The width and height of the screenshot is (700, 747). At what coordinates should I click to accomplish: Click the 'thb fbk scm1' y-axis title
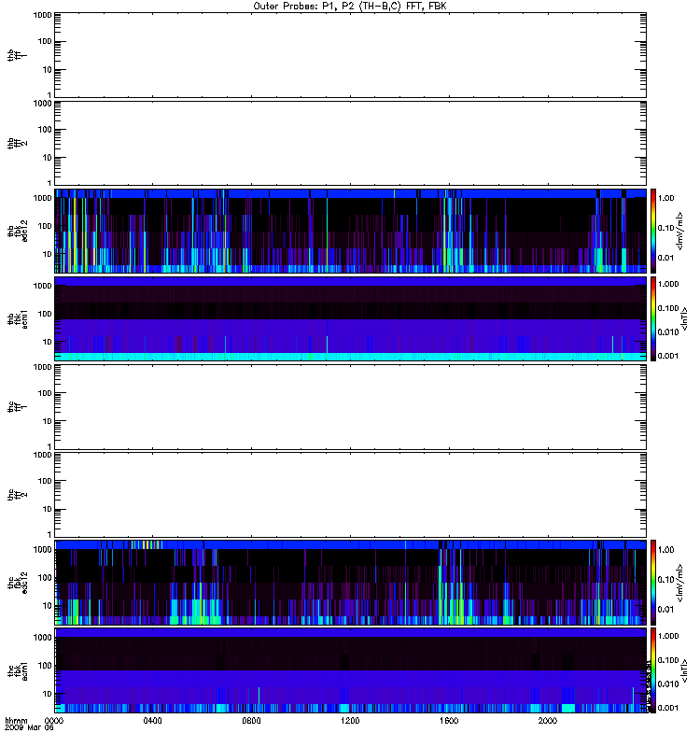pos(18,318)
